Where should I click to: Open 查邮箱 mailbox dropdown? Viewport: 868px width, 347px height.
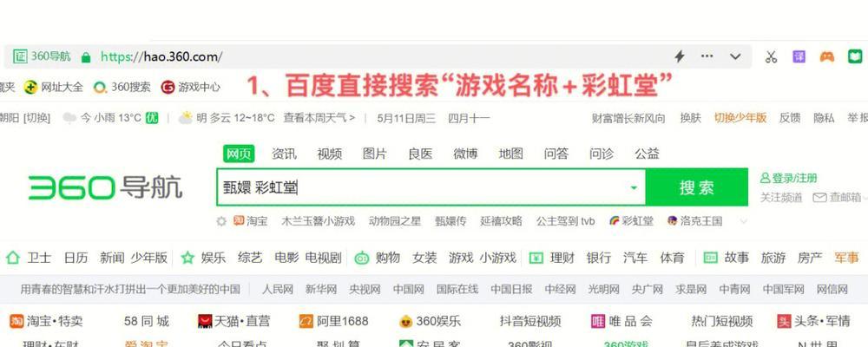839,198
